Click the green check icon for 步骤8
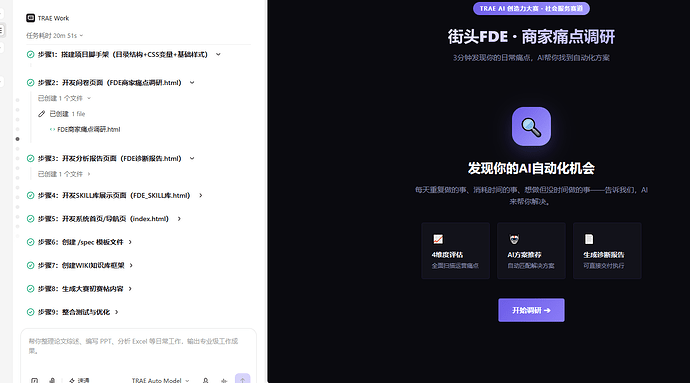This screenshot has height=383, width=690. (30, 289)
